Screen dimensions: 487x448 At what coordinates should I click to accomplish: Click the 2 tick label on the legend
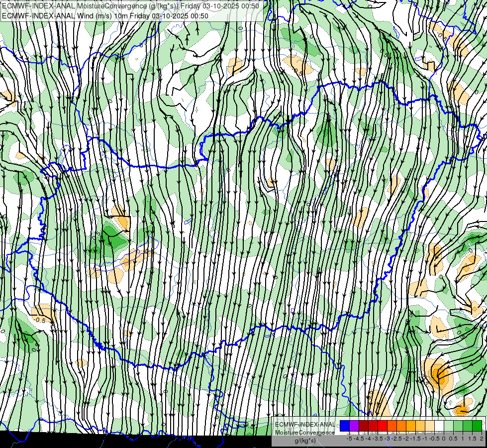click(x=482, y=439)
